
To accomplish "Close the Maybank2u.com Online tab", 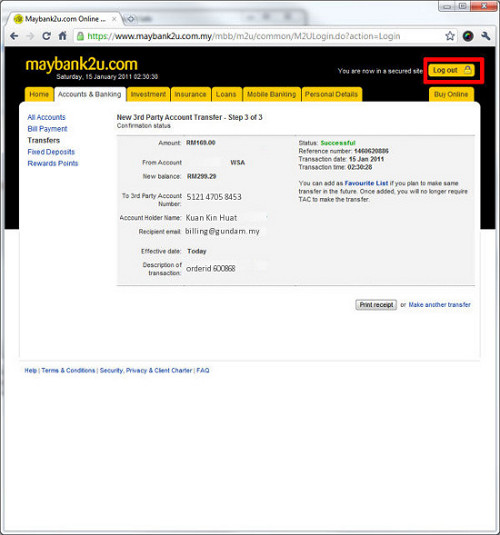I will point(114,19).
